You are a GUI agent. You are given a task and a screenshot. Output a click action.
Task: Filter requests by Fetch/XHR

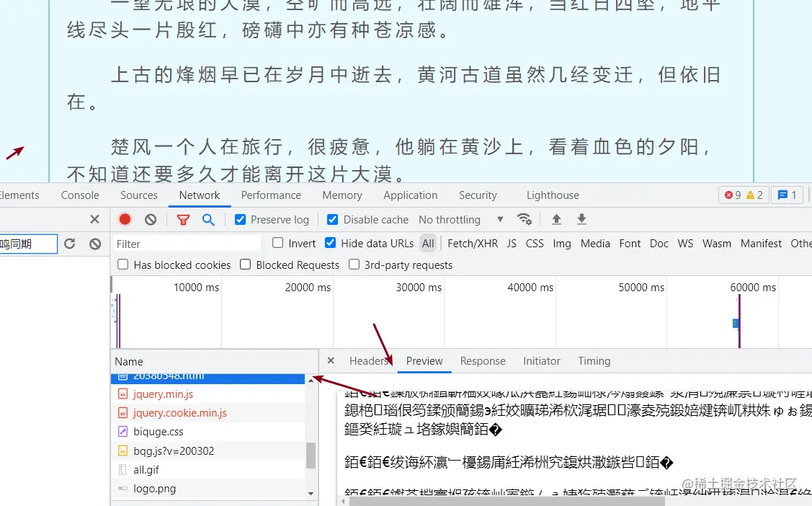click(473, 244)
